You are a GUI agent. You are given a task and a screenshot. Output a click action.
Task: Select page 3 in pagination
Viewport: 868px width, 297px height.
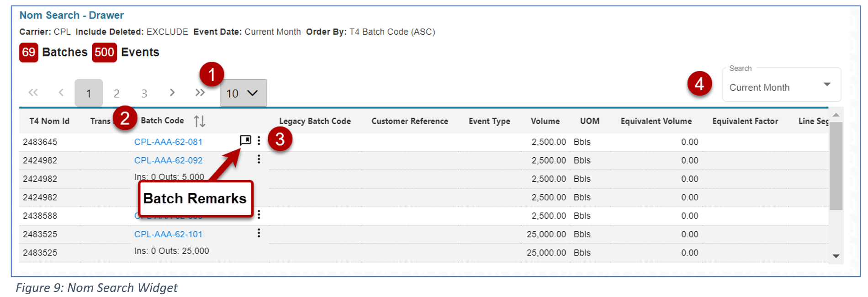144,93
